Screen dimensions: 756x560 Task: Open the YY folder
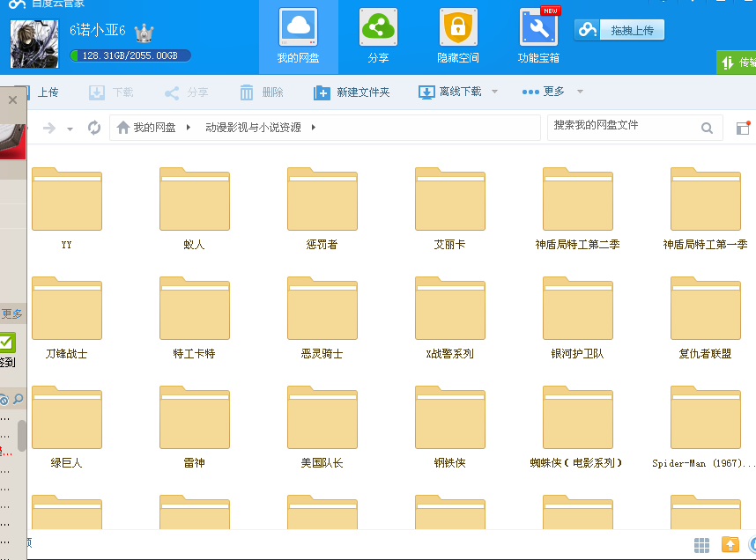(67, 209)
